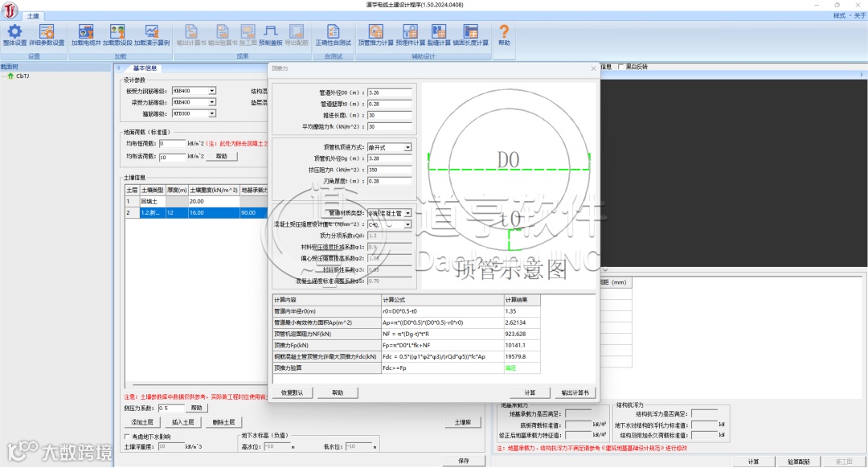Enable the 考虑地下水影响 checkbox
Image resolution: width=868 pixels, height=468 pixels.
[127, 436]
